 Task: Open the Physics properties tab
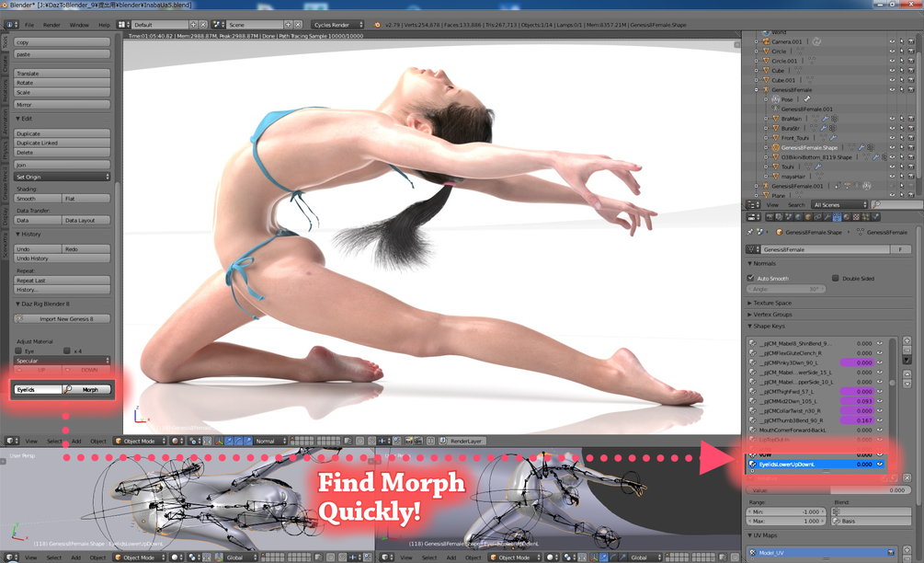point(875,217)
